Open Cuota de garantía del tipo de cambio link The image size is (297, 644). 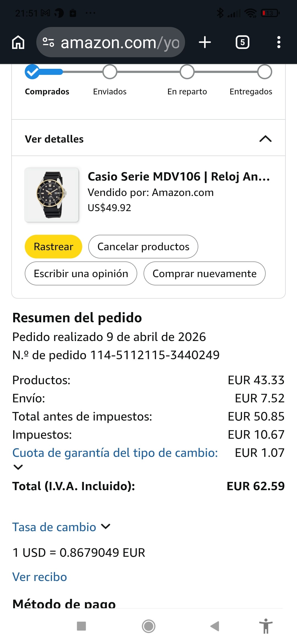[115, 453]
